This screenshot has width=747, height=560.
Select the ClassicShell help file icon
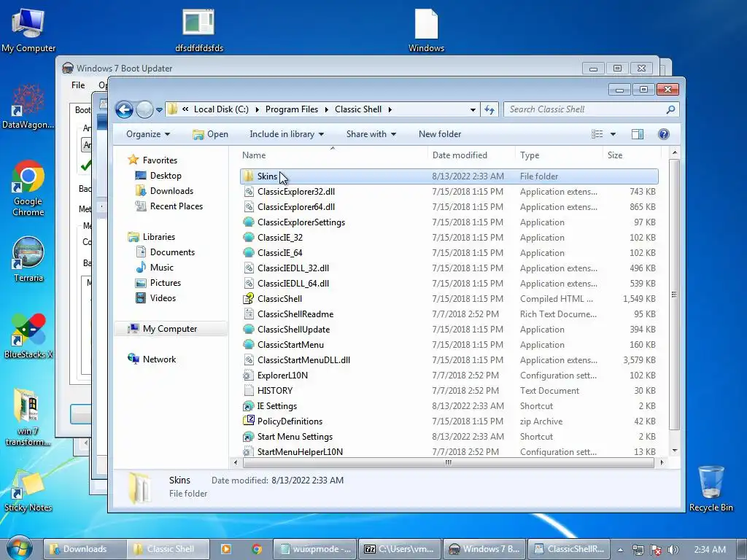pos(248,298)
